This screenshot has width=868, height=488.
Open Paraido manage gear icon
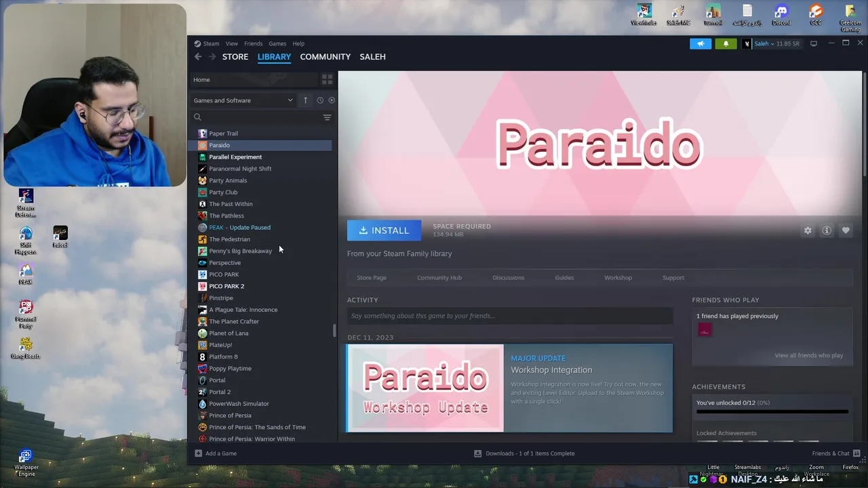[808, 230]
